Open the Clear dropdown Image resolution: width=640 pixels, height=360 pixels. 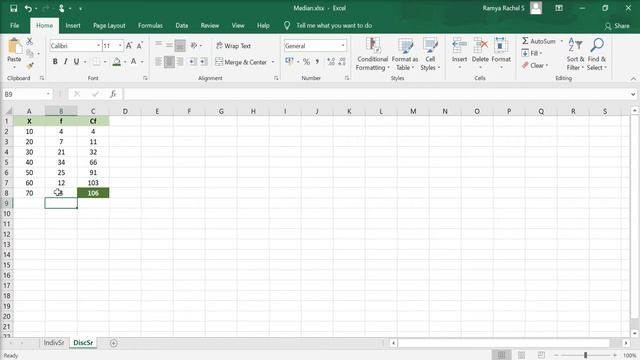coord(535,65)
